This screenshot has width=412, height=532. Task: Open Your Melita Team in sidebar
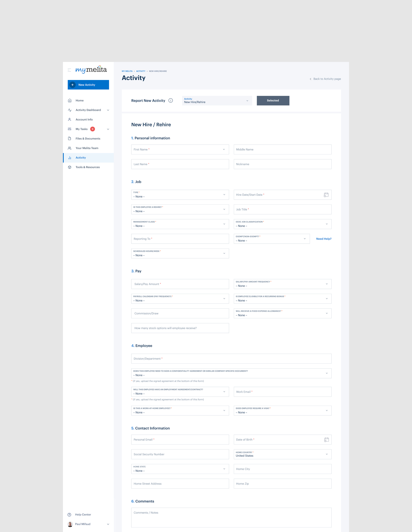(88, 148)
